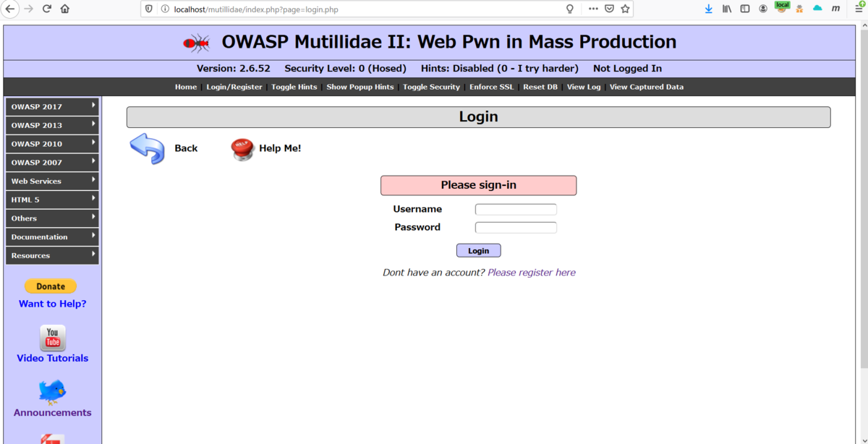Click 'Please sign-in' header
The image size is (868, 444).
[x=478, y=185]
